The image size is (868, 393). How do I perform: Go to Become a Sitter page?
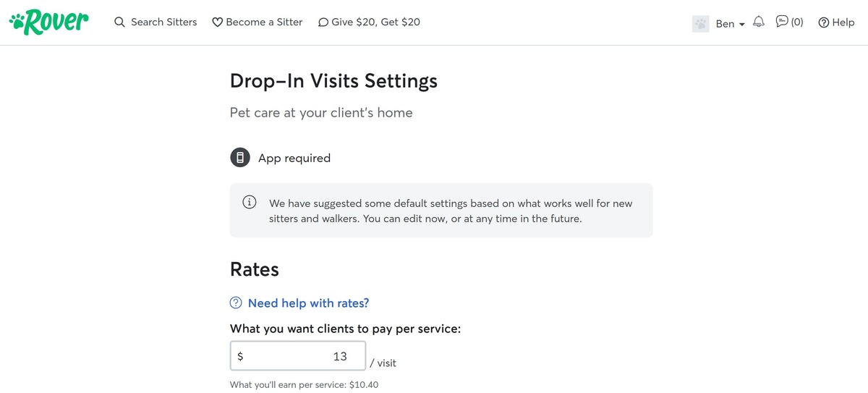point(264,22)
